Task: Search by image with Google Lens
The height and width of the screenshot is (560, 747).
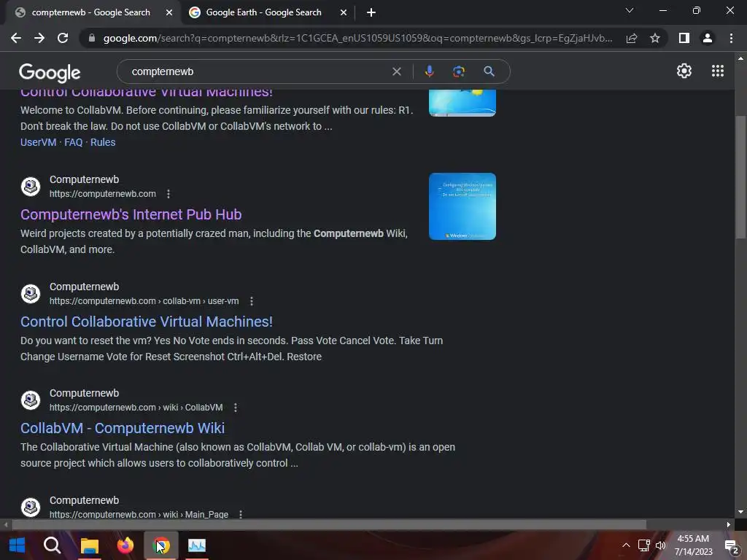Action: pyautogui.click(x=459, y=71)
